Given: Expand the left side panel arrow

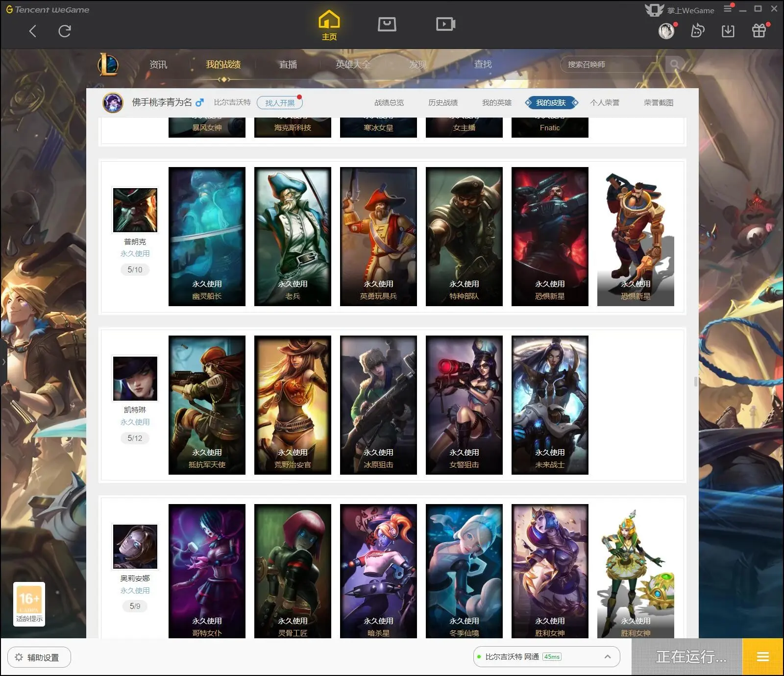Looking at the screenshot, I should [3, 362].
